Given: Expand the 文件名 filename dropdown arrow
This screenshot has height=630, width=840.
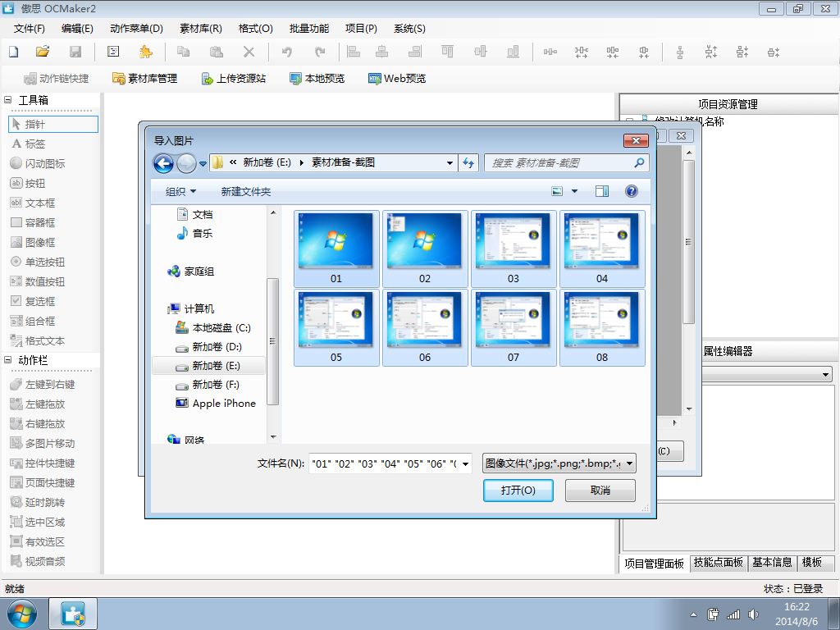Looking at the screenshot, I should (x=466, y=464).
